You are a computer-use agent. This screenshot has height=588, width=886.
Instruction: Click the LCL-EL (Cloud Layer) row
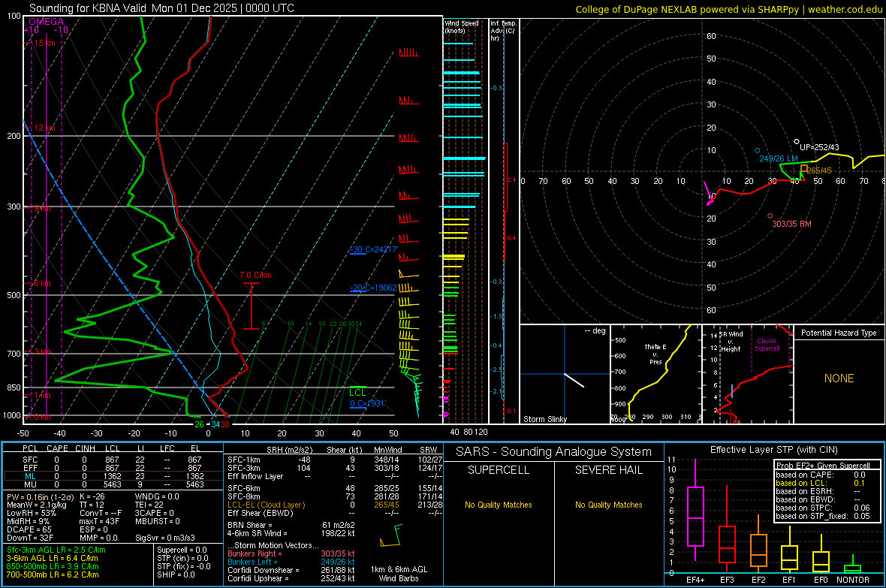click(335, 505)
